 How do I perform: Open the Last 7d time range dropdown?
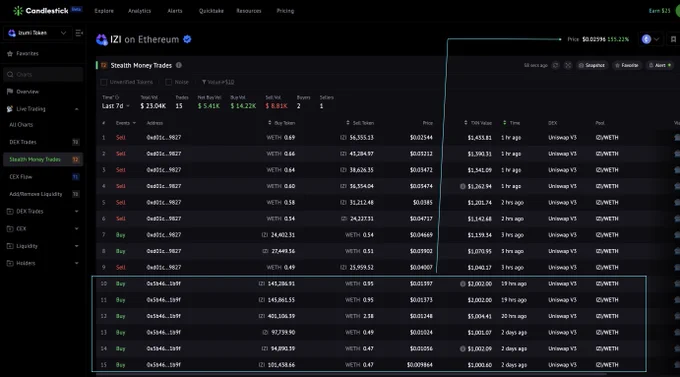point(116,106)
